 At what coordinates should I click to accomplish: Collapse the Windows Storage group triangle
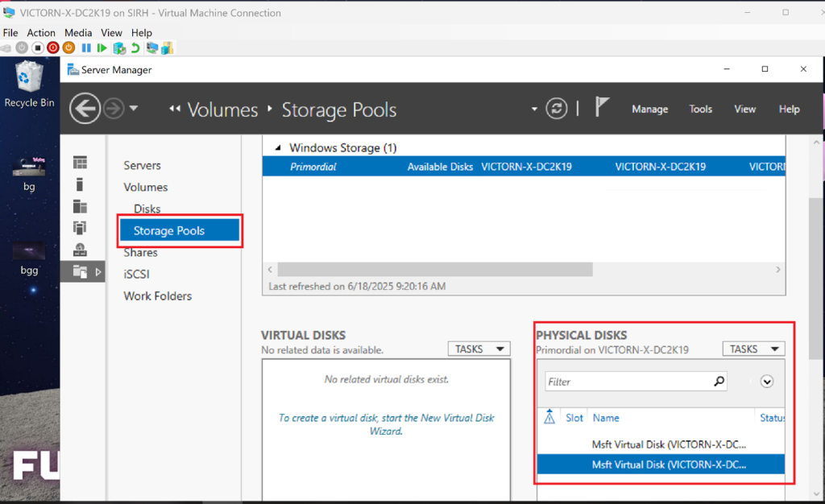tap(278, 148)
